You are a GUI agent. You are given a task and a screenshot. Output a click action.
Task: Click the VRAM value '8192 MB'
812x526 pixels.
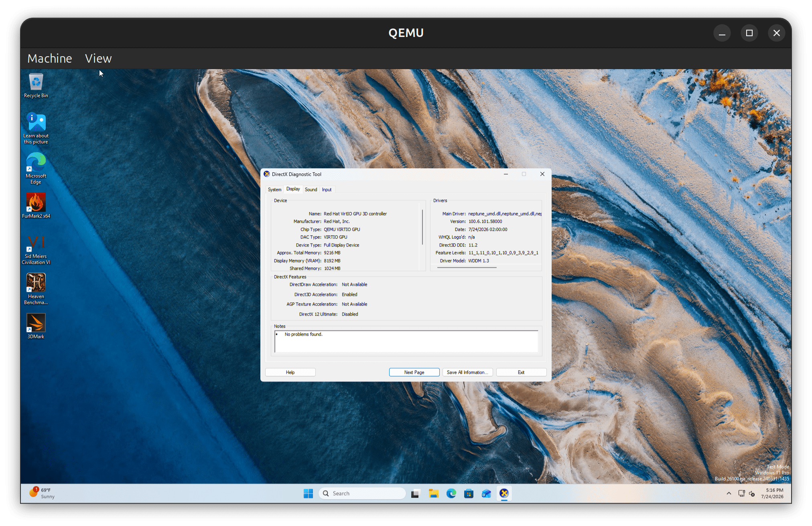[x=332, y=261]
